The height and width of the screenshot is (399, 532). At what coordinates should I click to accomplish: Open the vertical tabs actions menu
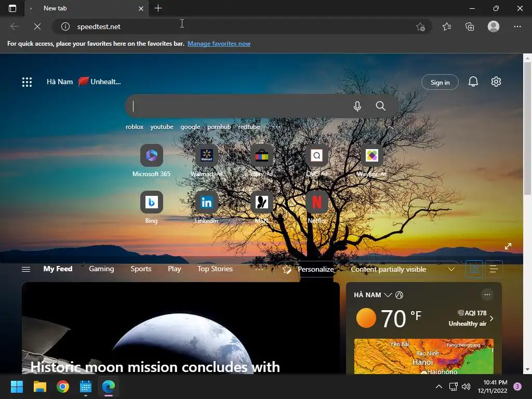point(12,8)
